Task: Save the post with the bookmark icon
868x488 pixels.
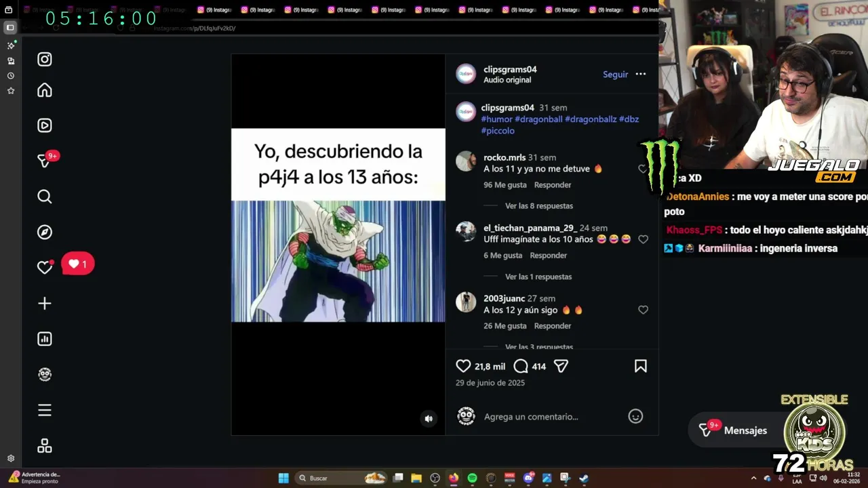Action: [640, 366]
